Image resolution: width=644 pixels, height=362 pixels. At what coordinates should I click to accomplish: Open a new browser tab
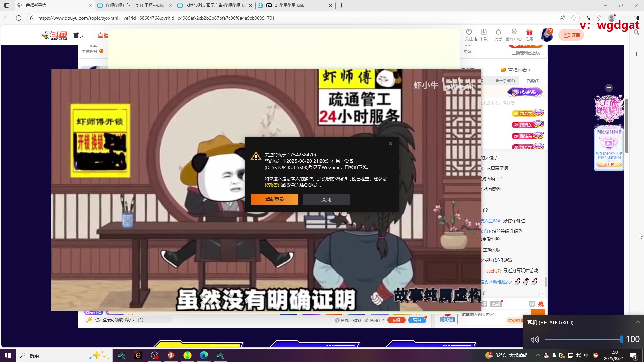click(341, 5)
